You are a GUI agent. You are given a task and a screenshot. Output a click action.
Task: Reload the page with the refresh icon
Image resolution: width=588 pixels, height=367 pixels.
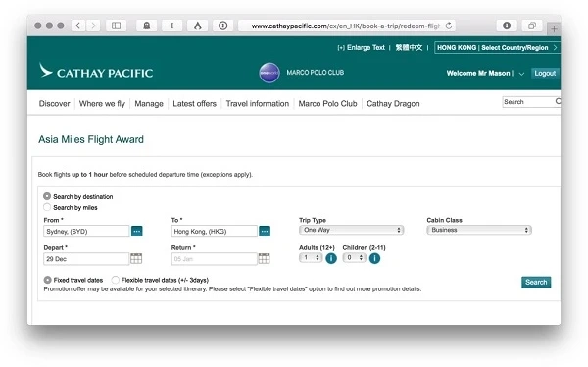[x=449, y=26]
